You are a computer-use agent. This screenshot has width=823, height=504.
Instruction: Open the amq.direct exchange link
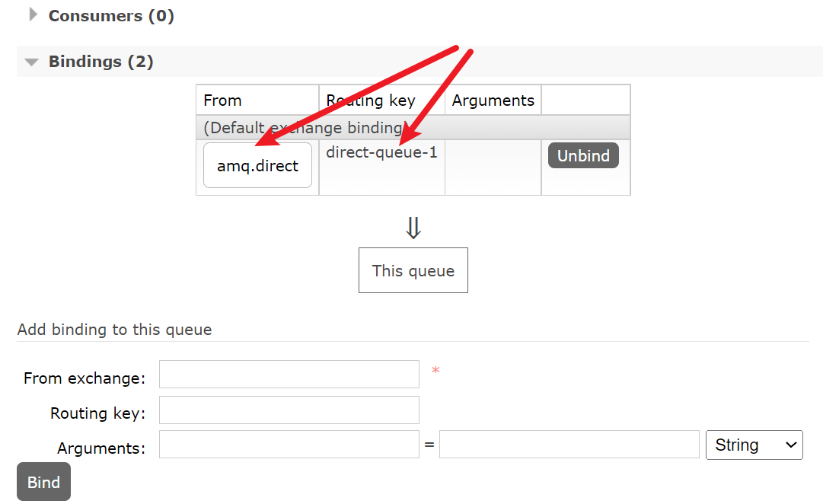[257, 165]
